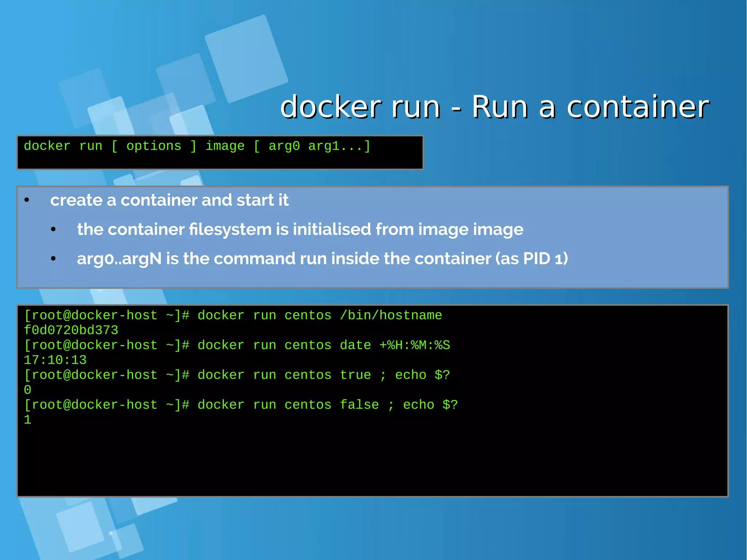Click the bullet 'create a container and start it'

click(x=169, y=200)
